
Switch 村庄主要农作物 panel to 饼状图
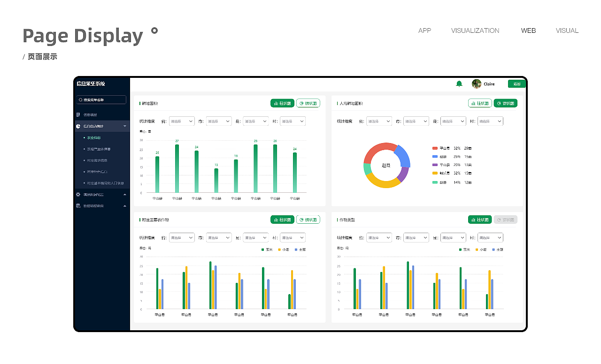pyautogui.click(x=308, y=220)
